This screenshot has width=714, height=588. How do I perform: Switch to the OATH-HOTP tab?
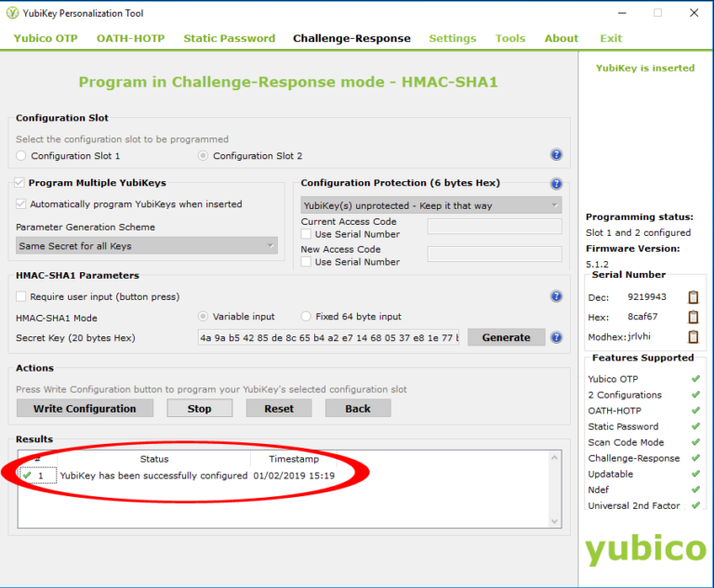(131, 38)
